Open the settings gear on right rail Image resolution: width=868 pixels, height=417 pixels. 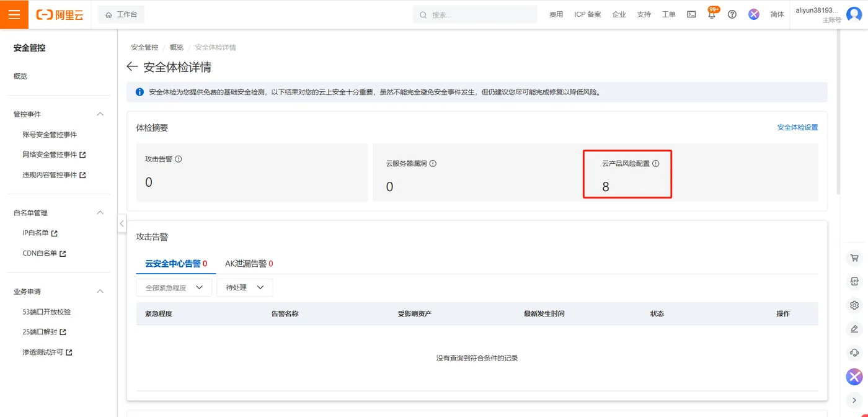[x=854, y=305]
